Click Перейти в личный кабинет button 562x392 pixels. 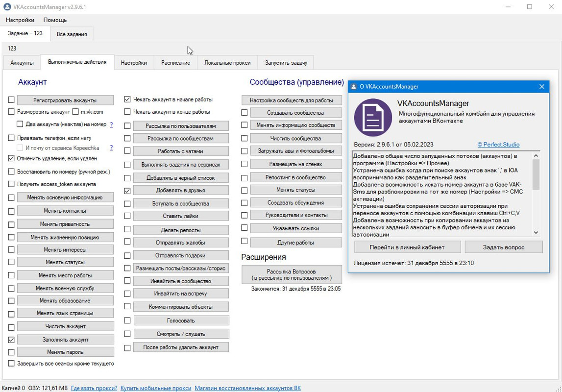(x=407, y=247)
